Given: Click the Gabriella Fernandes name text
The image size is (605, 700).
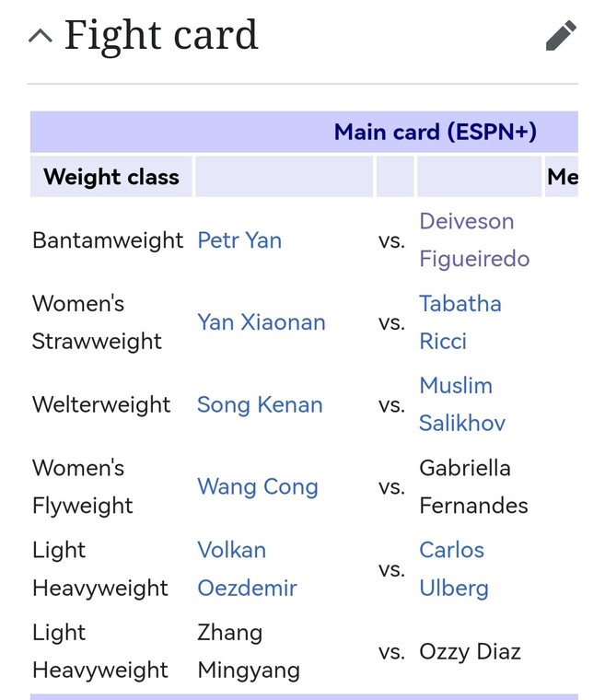Looking at the screenshot, I should (x=473, y=486).
